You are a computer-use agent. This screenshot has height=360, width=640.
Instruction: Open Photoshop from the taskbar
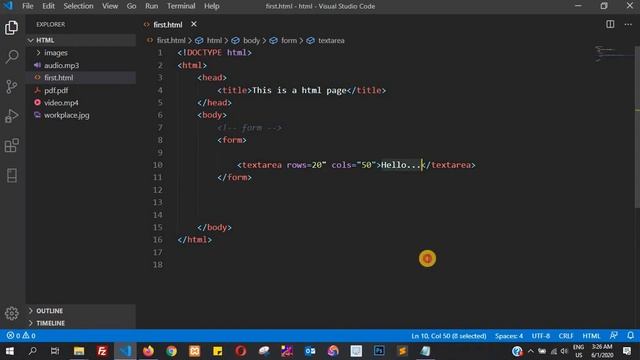(379, 351)
